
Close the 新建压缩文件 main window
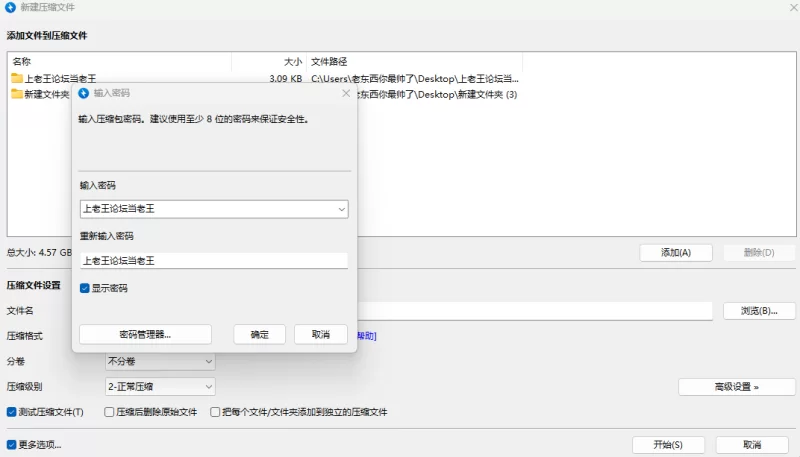794,7
